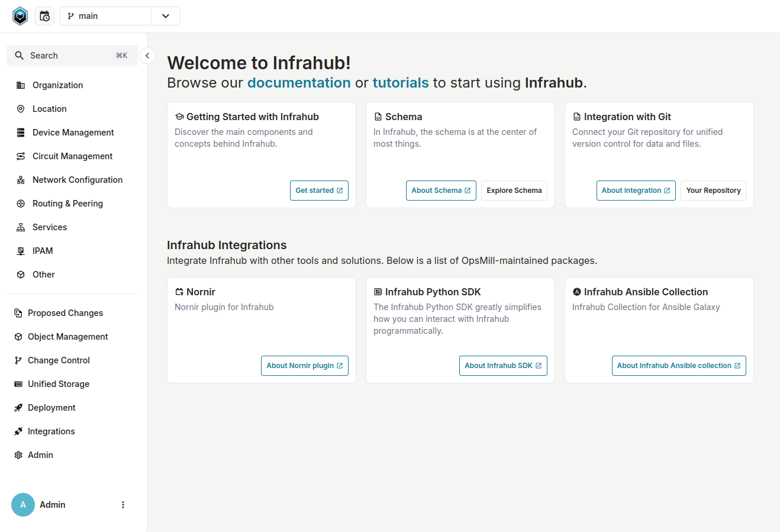
Task: Select the IPAM sidebar icon
Action: (x=20, y=250)
